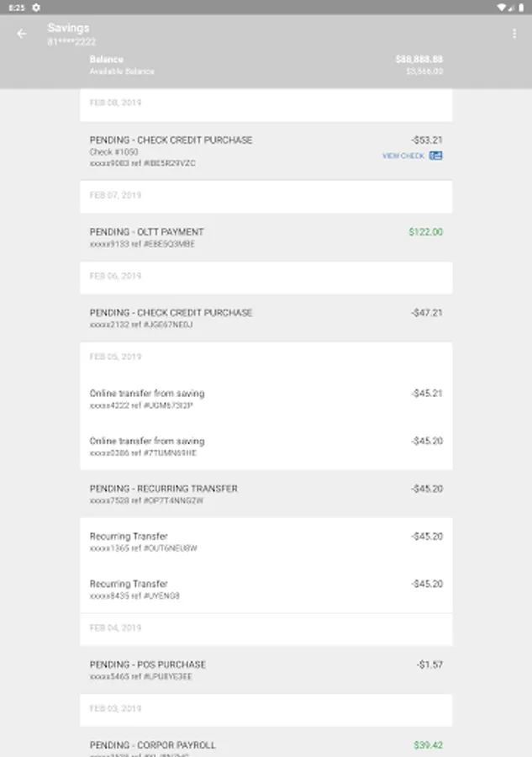Tap the back arrow icon
Screen dimensions: 532x757
tap(22, 34)
